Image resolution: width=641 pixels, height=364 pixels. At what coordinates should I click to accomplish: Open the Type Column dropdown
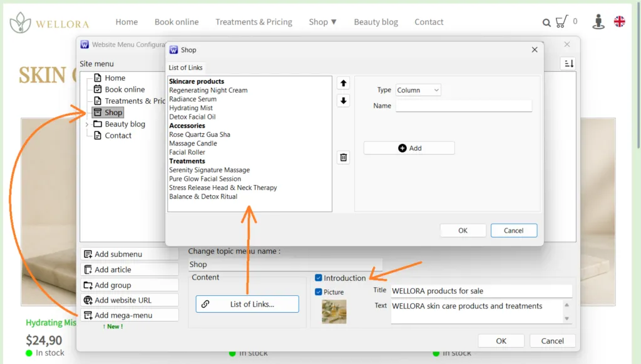click(x=418, y=89)
